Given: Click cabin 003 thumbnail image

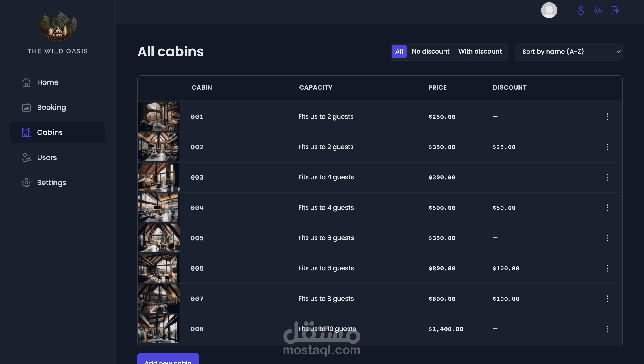Looking at the screenshot, I should (x=158, y=177).
